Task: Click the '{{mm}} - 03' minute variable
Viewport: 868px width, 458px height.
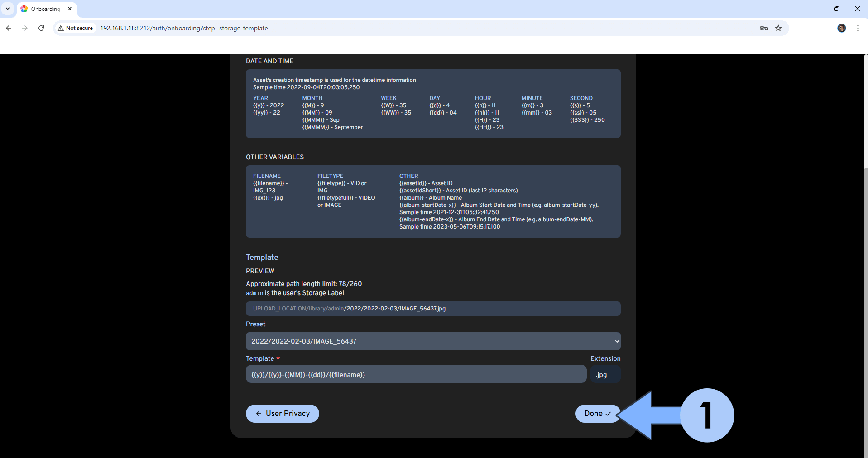Action: 537,113
